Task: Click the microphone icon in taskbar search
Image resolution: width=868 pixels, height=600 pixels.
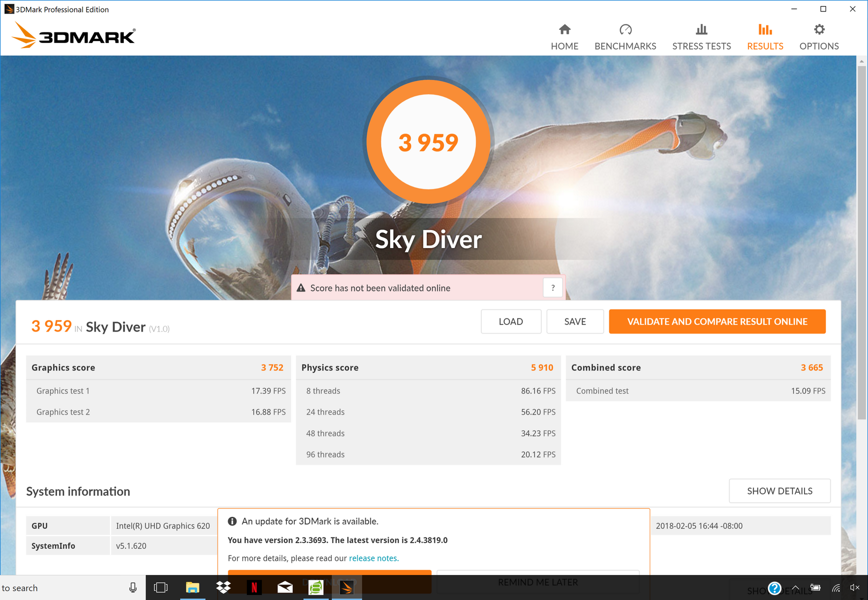Action: 133,587
